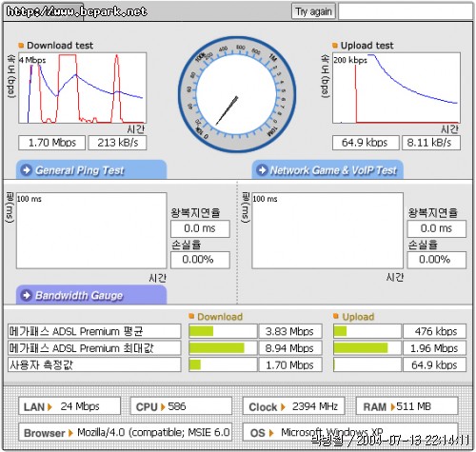Click the orange Upload test bullet icon
Viewport: 476px width, 452px height.
tap(335, 46)
